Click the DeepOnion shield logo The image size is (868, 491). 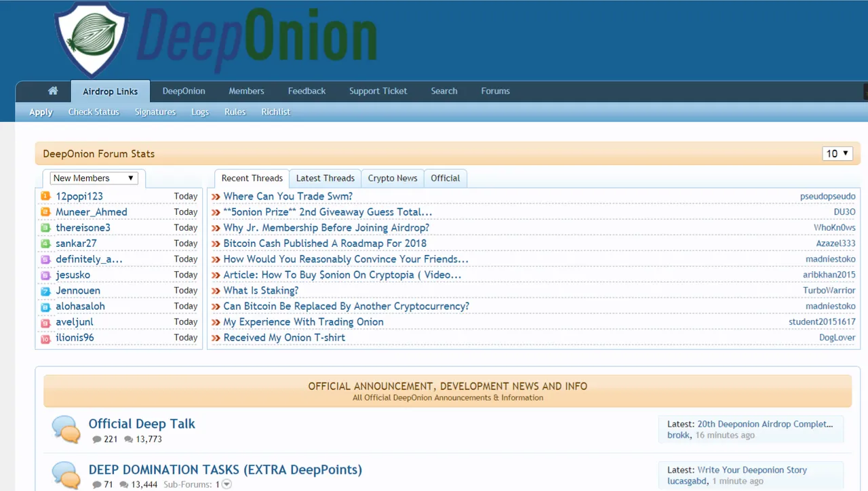click(x=91, y=39)
